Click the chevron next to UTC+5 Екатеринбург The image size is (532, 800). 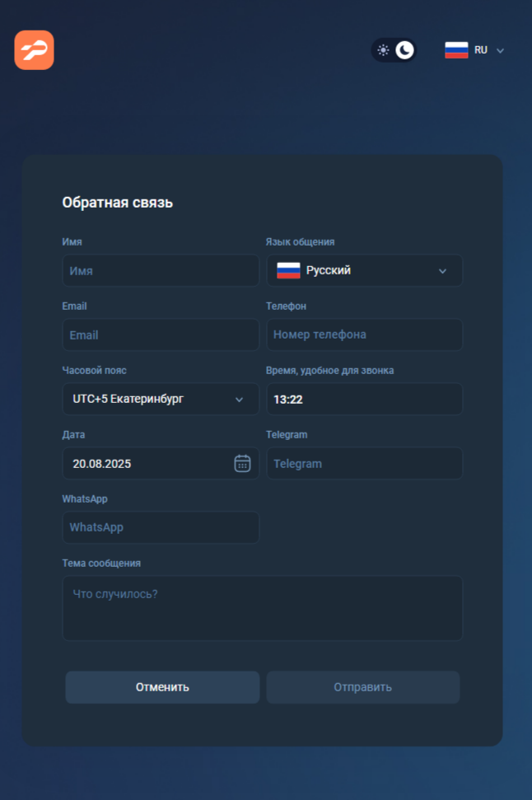click(239, 400)
